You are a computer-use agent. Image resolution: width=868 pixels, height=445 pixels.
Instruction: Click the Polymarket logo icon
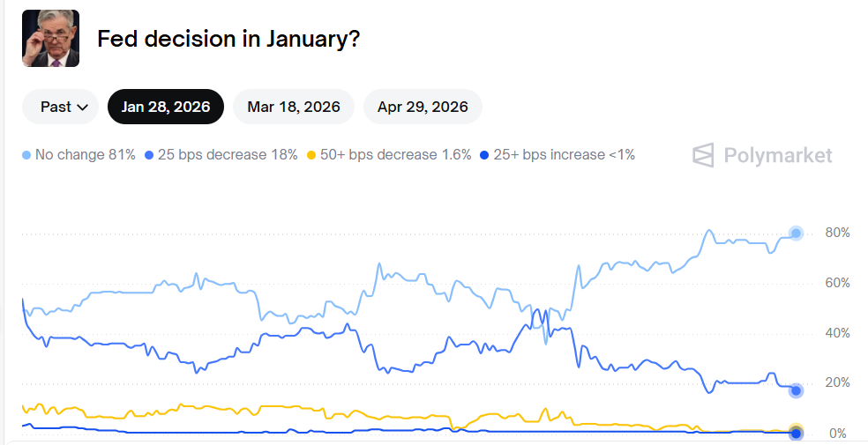coord(703,155)
